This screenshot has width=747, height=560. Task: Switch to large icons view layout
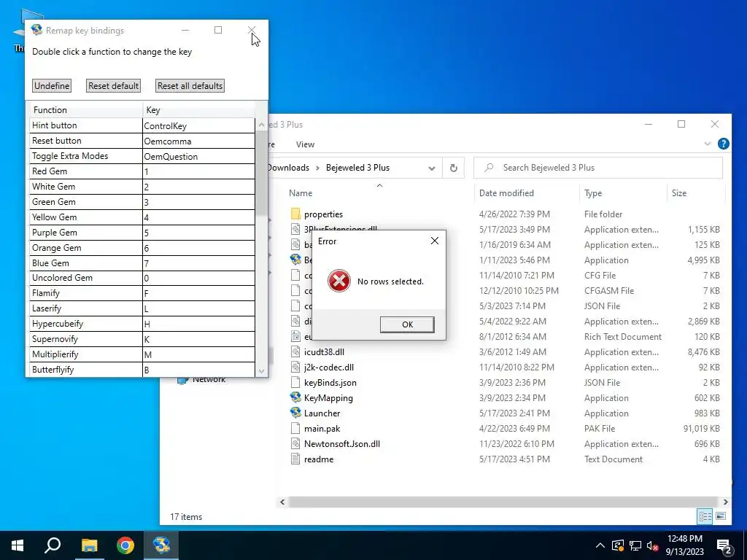coord(721,516)
